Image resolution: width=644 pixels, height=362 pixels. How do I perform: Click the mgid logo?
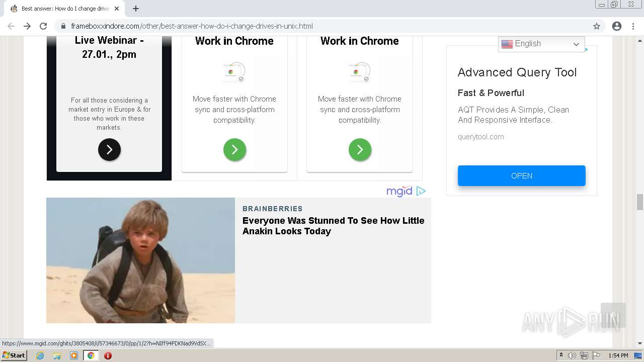click(399, 191)
